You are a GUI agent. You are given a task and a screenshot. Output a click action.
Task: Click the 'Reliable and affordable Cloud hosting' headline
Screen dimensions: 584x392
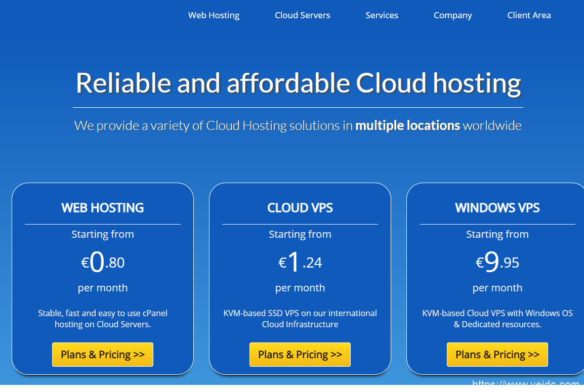pyautogui.click(x=298, y=83)
